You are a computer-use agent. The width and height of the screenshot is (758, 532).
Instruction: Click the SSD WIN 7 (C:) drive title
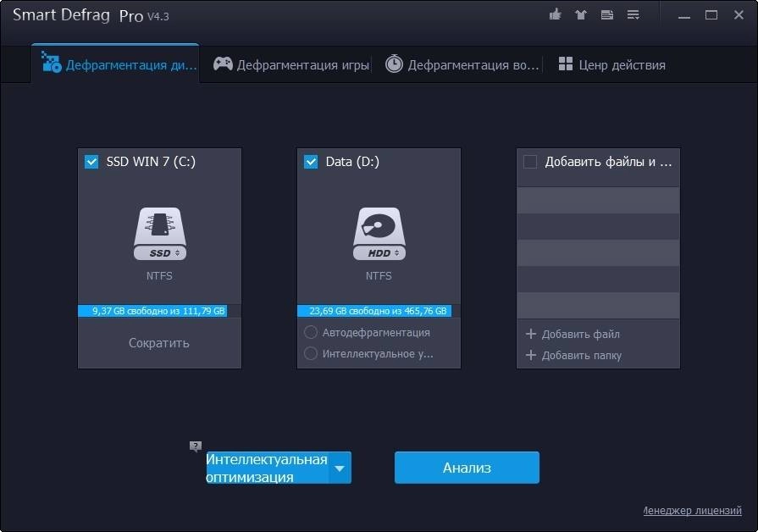point(151,162)
